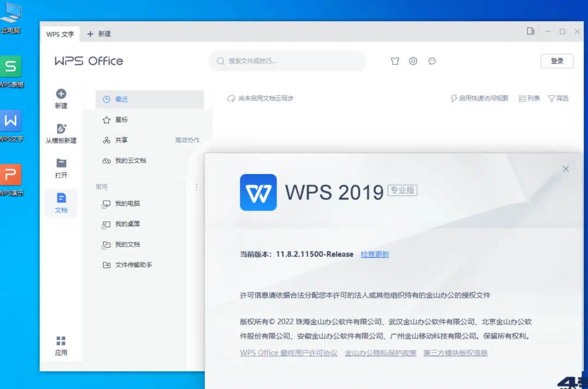
Task: Click the magnifier search icon
Action: [x=220, y=61]
